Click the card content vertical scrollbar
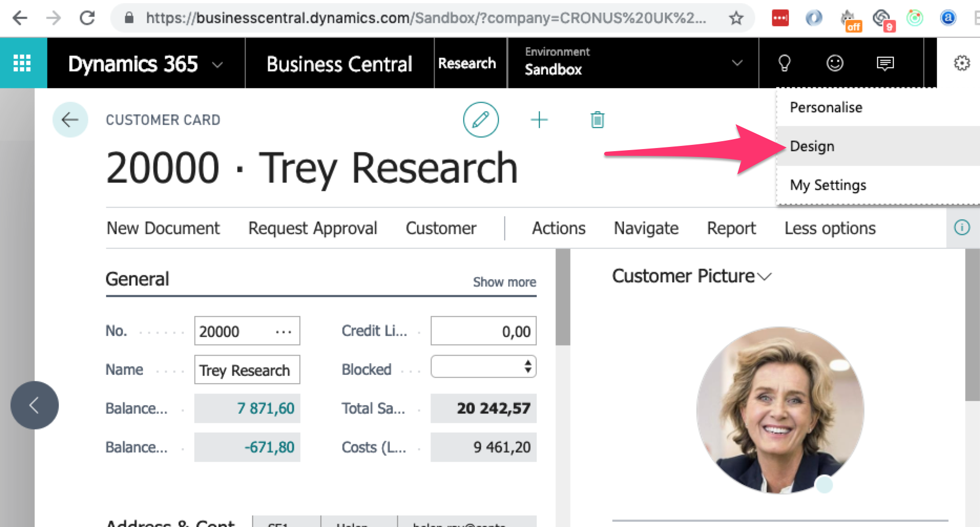 coord(562,297)
